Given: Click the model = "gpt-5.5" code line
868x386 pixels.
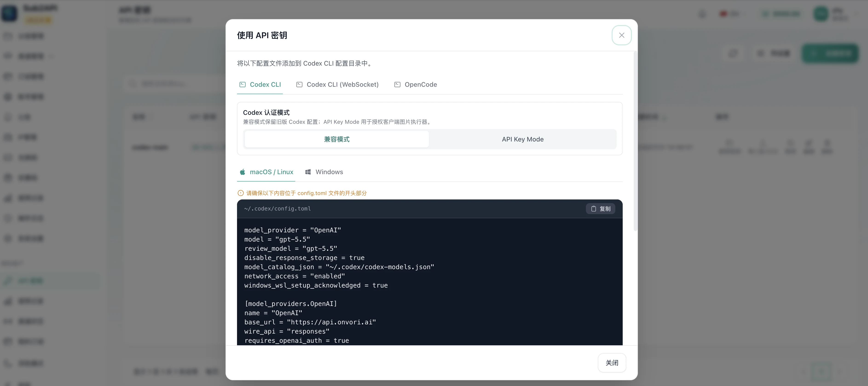Looking at the screenshot, I should [x=277, y=239].
